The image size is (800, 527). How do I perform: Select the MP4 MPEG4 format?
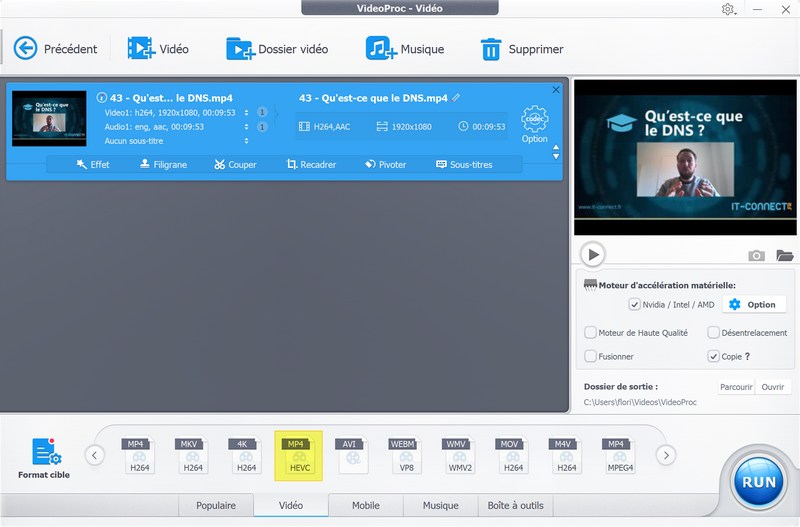[x=617, y=455]
